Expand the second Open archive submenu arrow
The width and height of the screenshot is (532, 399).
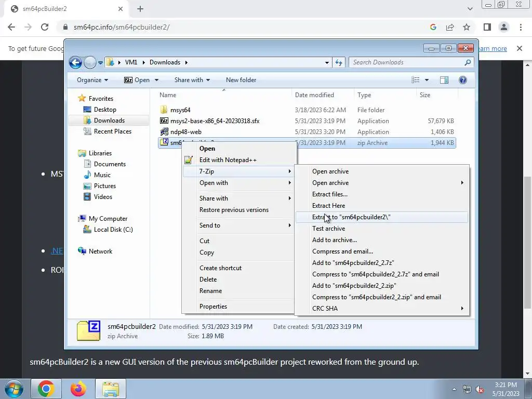(462, 183)
